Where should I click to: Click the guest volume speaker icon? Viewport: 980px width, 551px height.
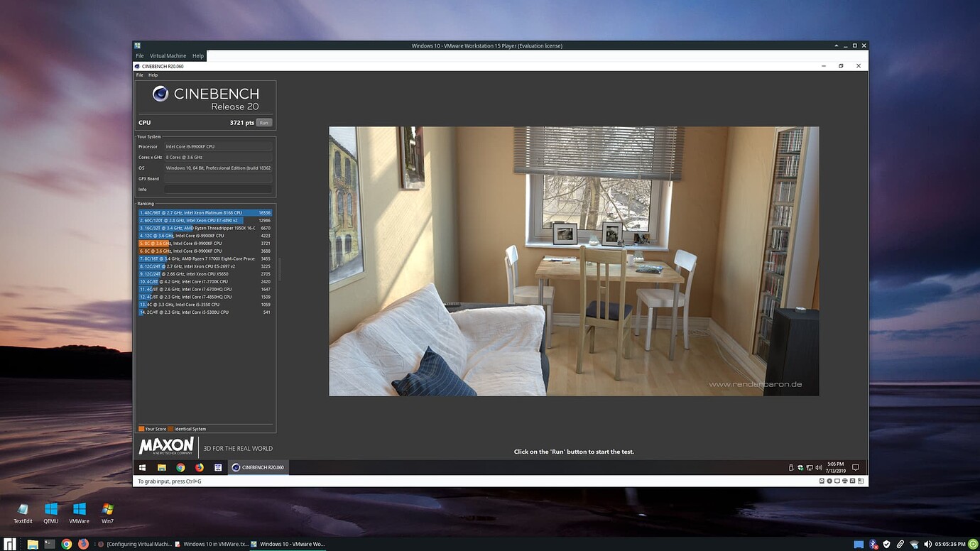pos(818,468)
